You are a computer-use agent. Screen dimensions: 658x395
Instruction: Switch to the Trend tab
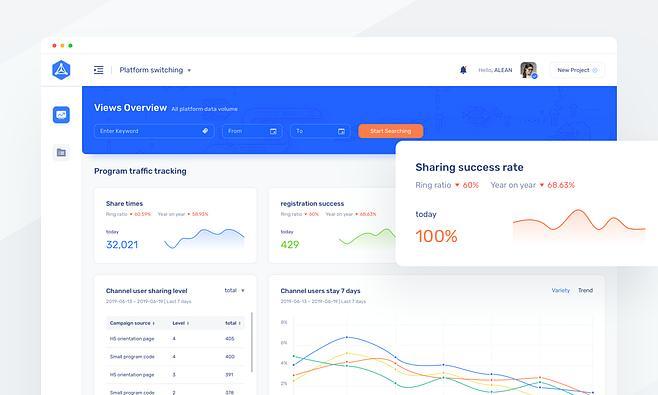[585, 290]
